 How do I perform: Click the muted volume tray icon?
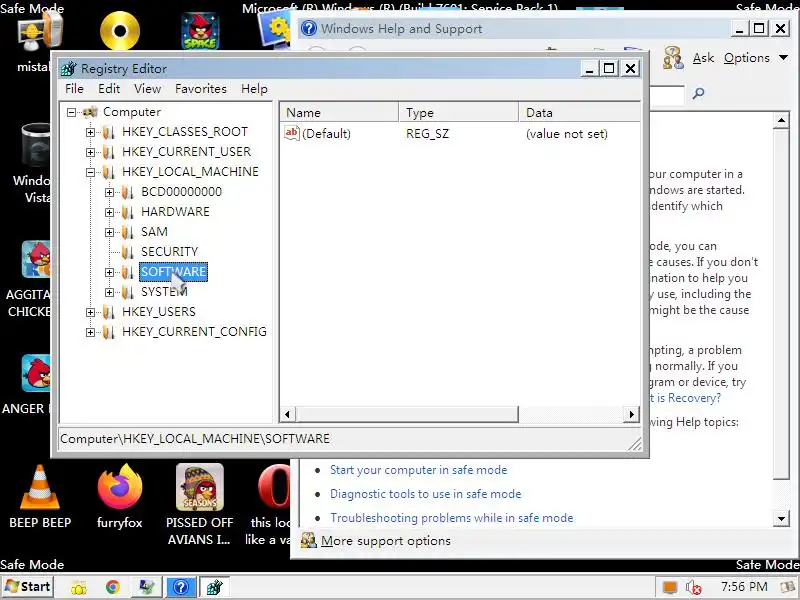pyautogui.click(x=693, y=588)
